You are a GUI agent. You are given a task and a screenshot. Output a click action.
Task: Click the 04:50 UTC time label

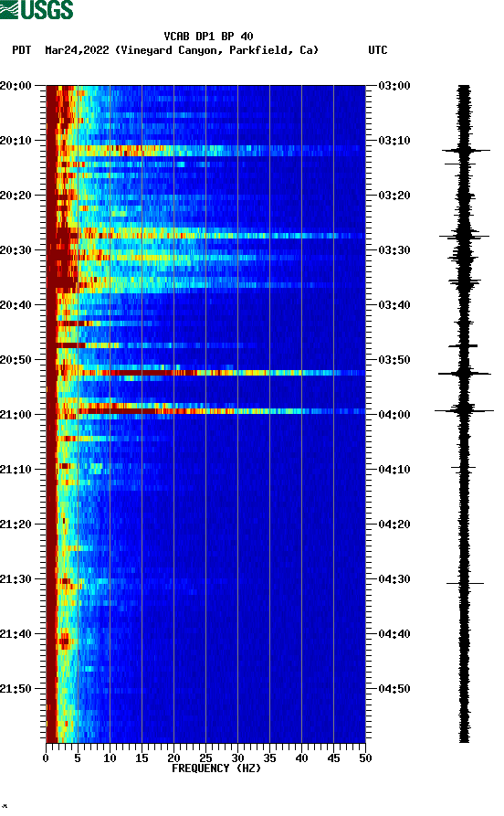tap(394, 688)
